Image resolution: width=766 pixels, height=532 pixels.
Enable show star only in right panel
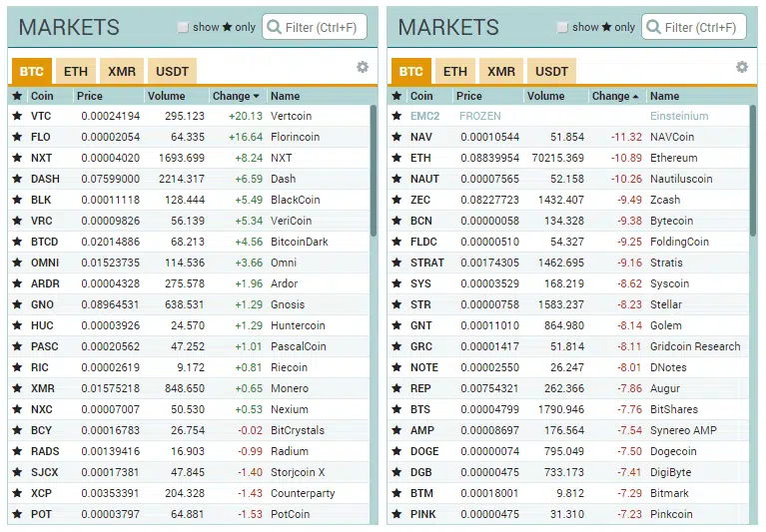pyautogui.click(x=562, y=27)
